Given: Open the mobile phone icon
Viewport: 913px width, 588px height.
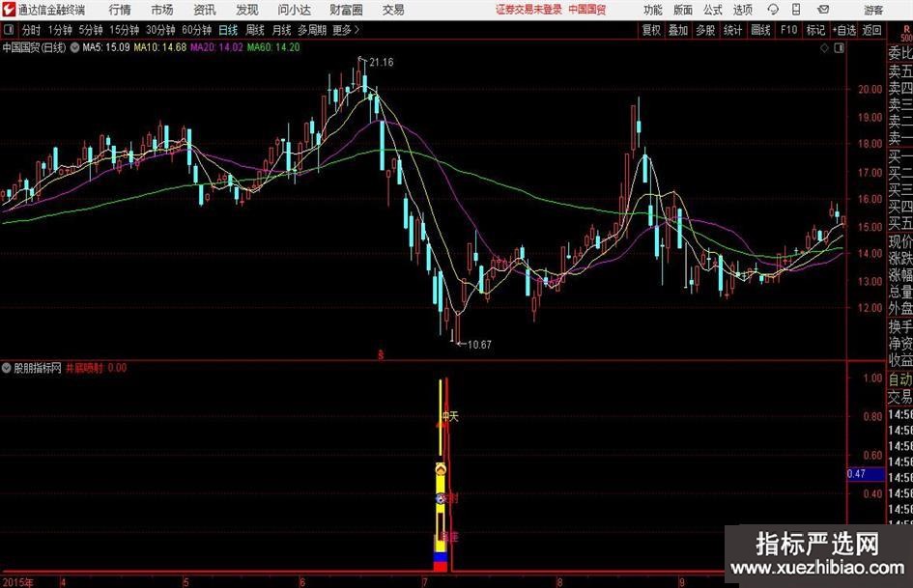Looking at the screenshot, I should pyautogui.click(x=796, y=10).
